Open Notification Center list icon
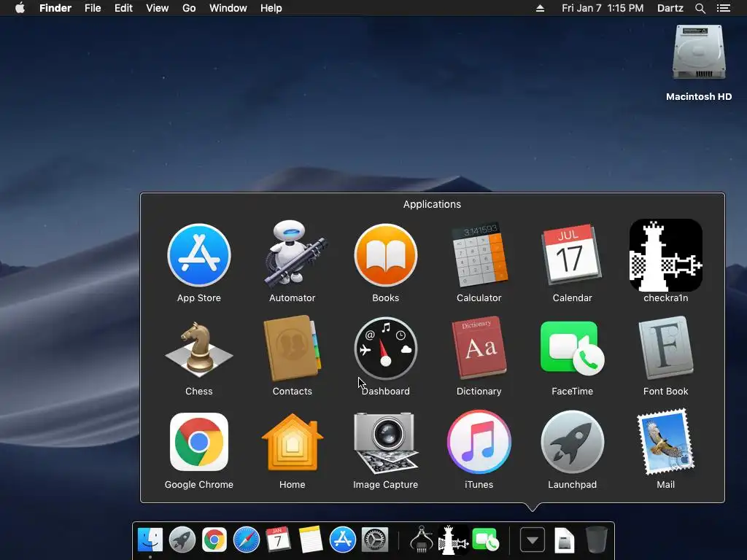 point(724,8)
